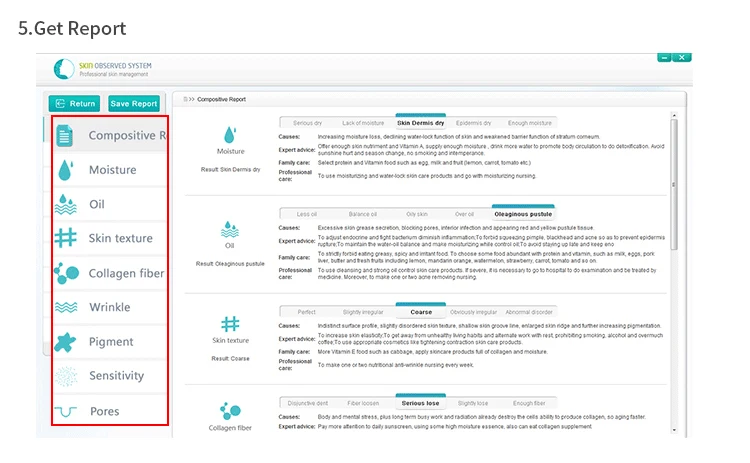Open the Pores sidebar label

(x=105, y=411)
